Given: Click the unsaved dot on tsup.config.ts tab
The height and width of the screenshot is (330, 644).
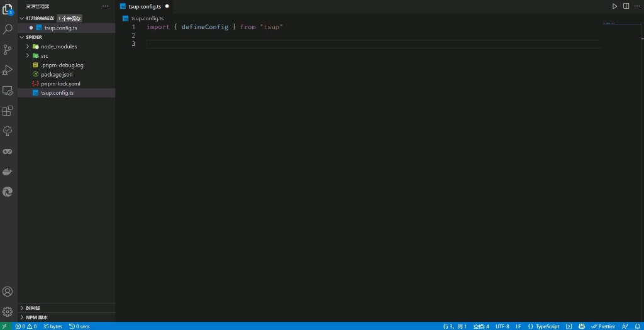Looking at the screenshot, I should click(x=167, y=6).
